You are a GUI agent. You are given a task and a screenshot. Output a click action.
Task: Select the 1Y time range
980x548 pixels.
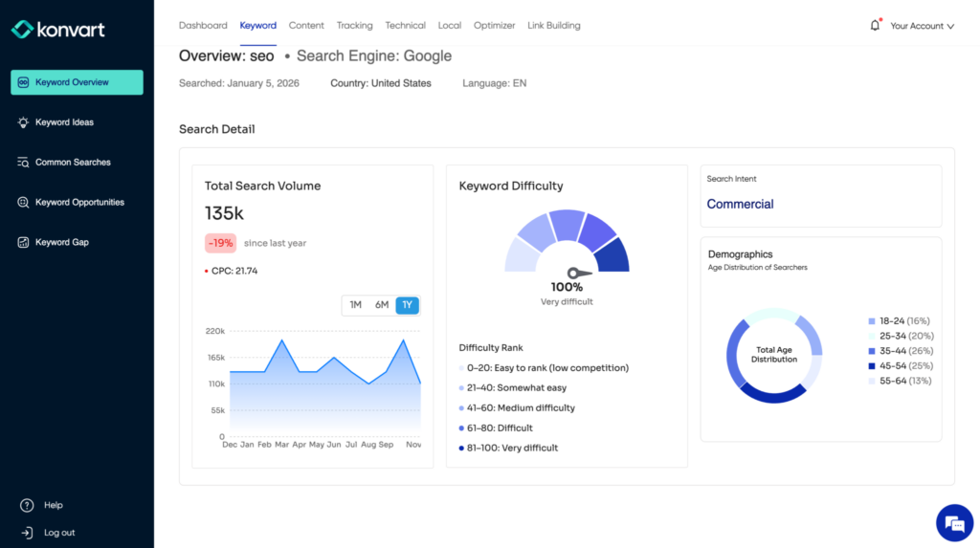[x=408, y=305]
